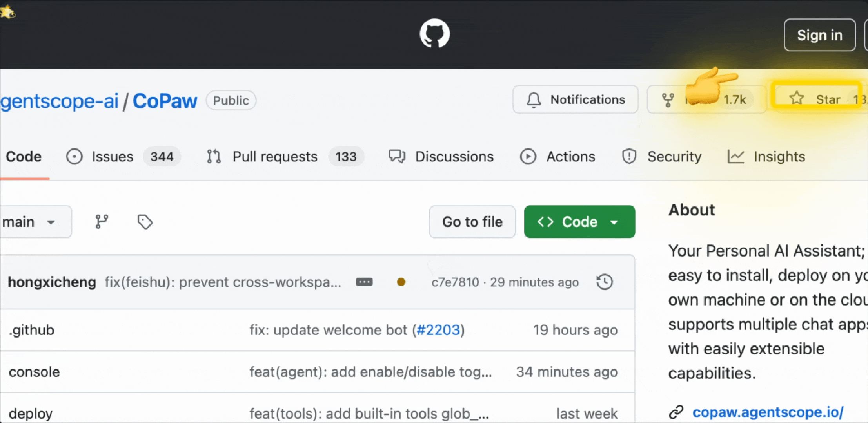
Task: Open the tags icon
Action: [145, 222]
